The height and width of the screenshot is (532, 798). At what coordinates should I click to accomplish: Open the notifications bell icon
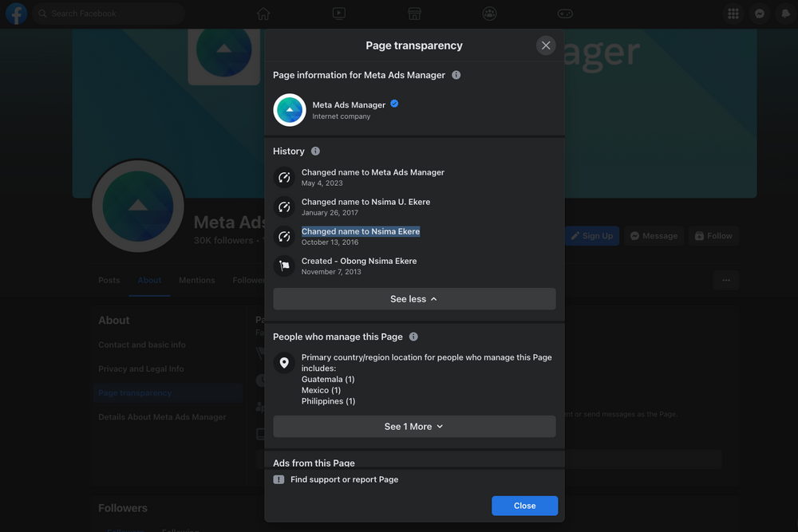(786, 14)
